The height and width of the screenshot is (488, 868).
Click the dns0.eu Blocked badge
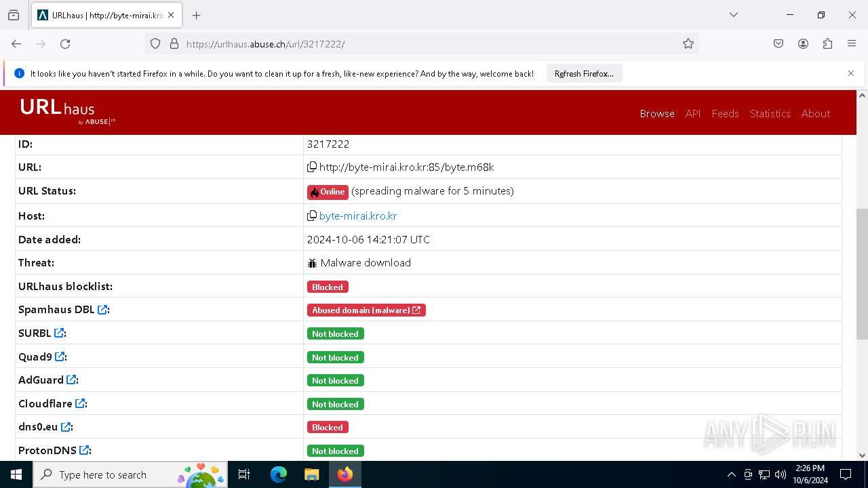pyautogui.click(x=328, y=427)
